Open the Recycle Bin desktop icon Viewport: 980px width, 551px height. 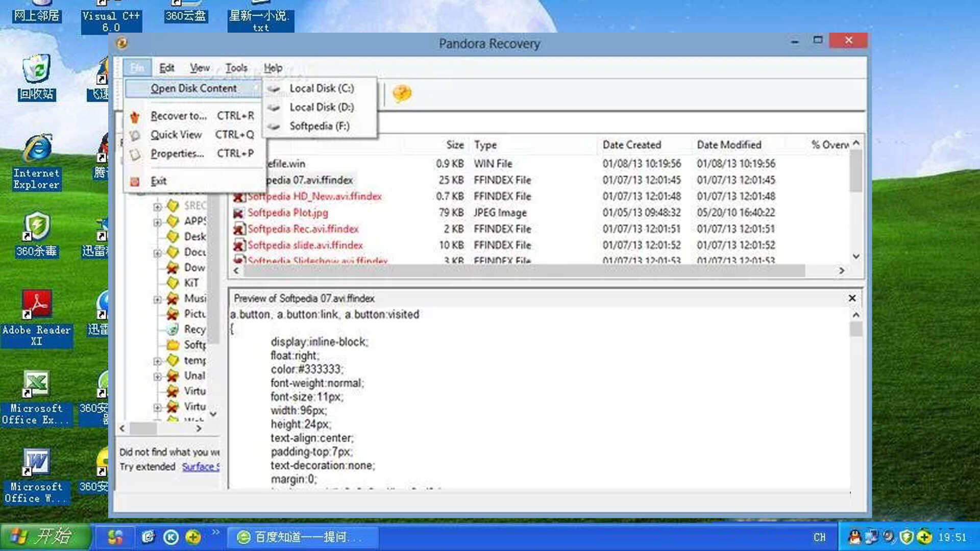[37, 77]
